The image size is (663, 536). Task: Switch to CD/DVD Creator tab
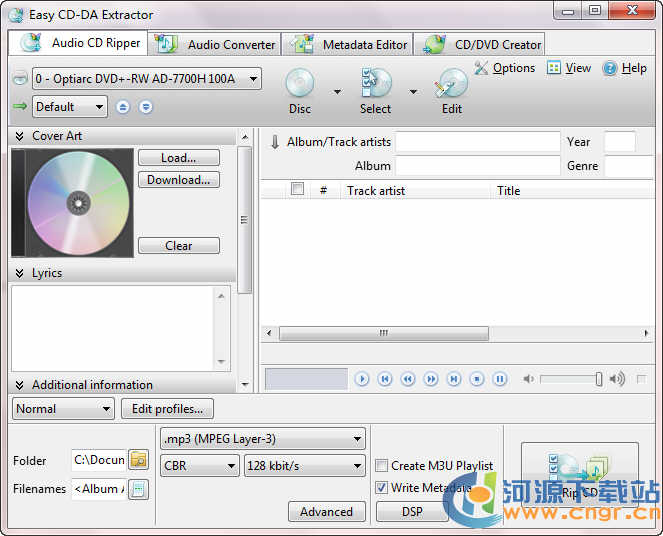480,44
